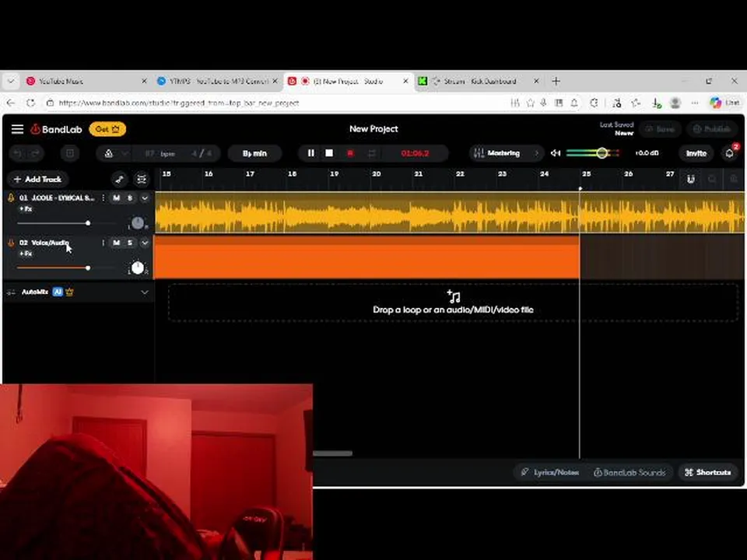Open the BandLab Sounds panel
The height and width of the screenshot is (560, 747).
[630, 472]
